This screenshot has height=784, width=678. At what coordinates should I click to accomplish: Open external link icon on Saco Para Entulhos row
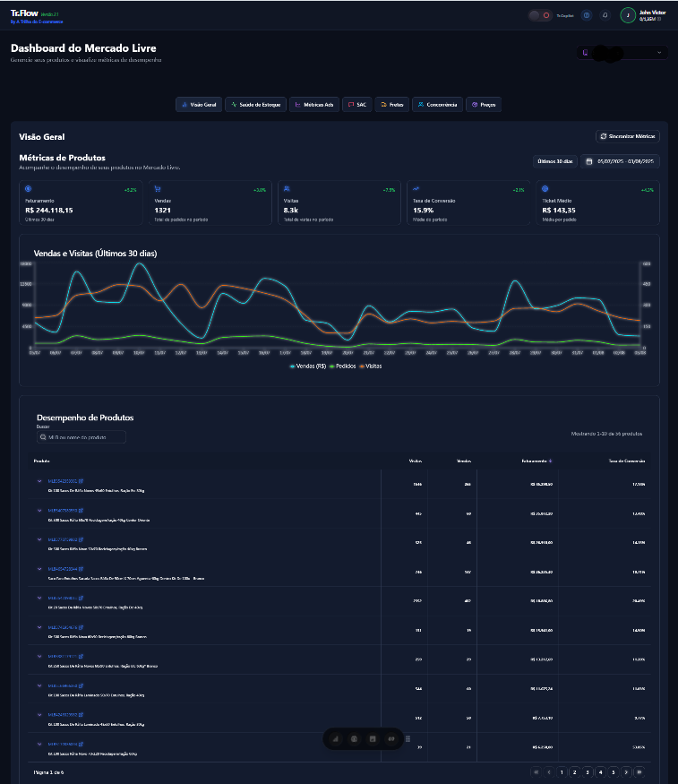(x=81, y=569)
